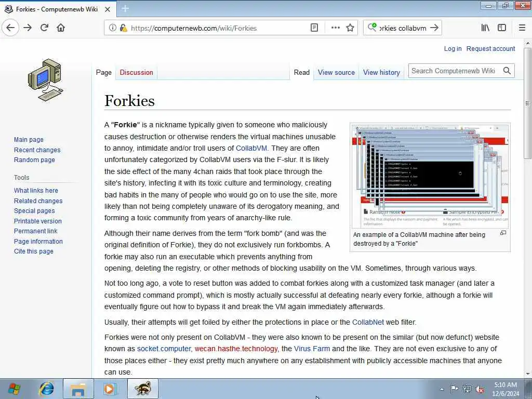Click the Log in link
Screen dimensions: 532x399
453,48
